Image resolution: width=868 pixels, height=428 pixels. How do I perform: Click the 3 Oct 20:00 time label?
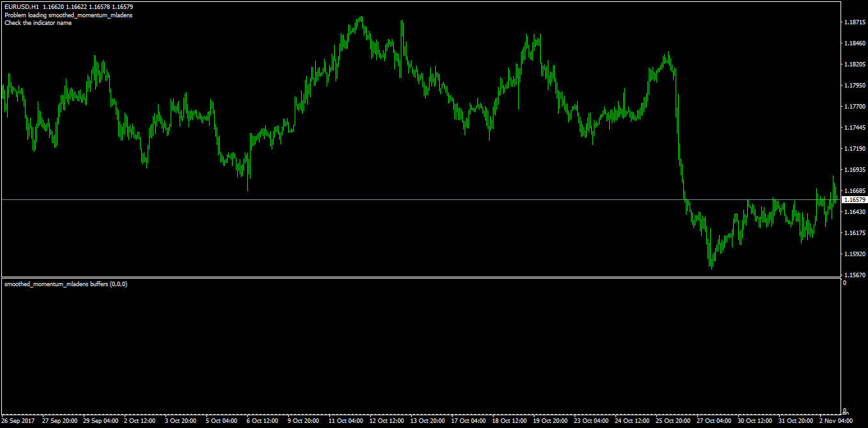(181, 421)
